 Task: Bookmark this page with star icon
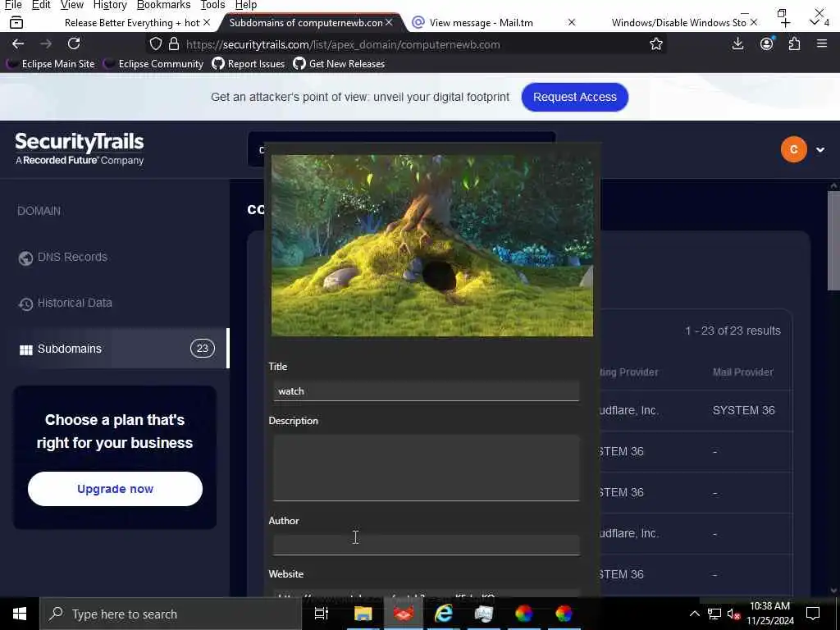click(x=655, y=44)
